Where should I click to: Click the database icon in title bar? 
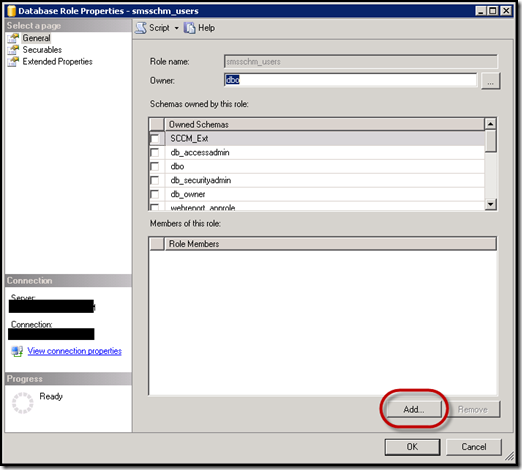(11, 11)
